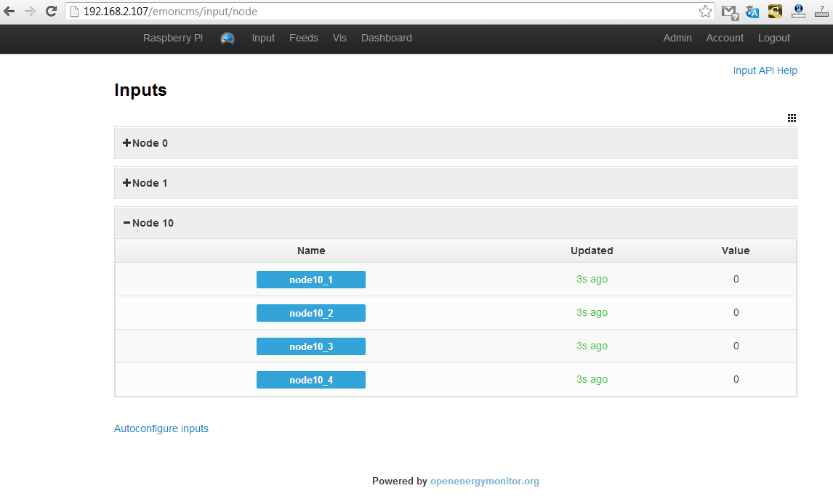833x504 pixels.
Task: Open the Gmail checker extension icon
Action: [729, 12]
